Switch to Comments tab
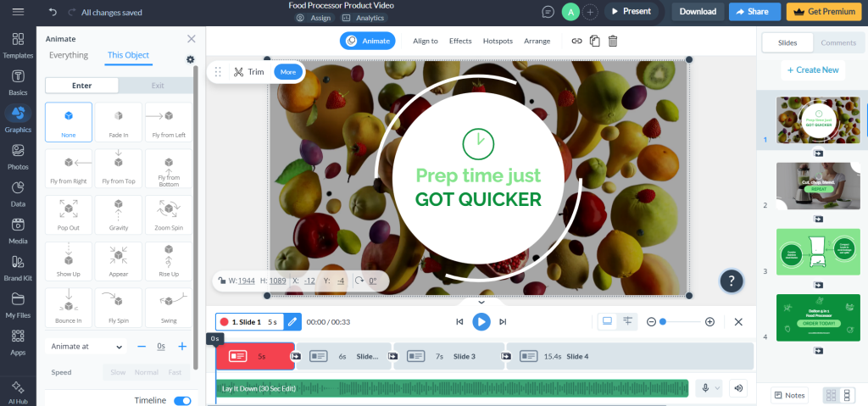 838,42
